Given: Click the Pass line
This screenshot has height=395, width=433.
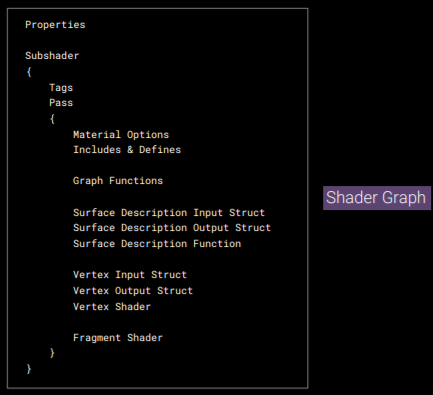Looking at the screenshot, I should (61, 103).
